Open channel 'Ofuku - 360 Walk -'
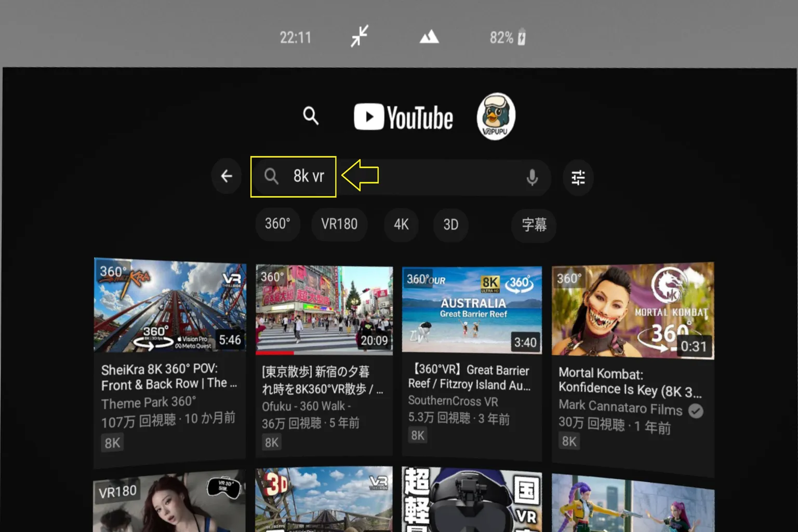The height and width of the screenshot is (532, 798). point(307,406)
